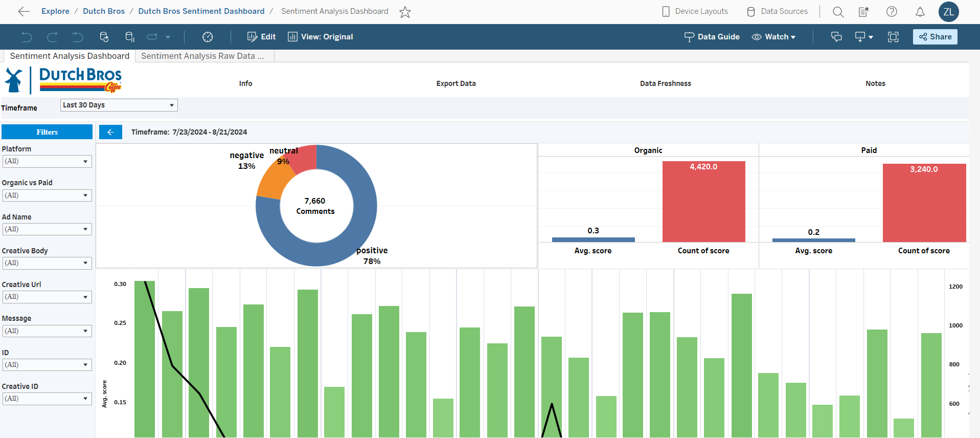Expand the Platform filter dropdown

(47, 161)
